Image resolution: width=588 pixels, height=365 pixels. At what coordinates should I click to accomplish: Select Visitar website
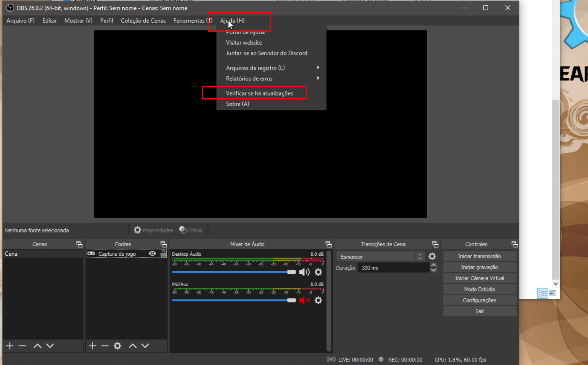point(244,43)
